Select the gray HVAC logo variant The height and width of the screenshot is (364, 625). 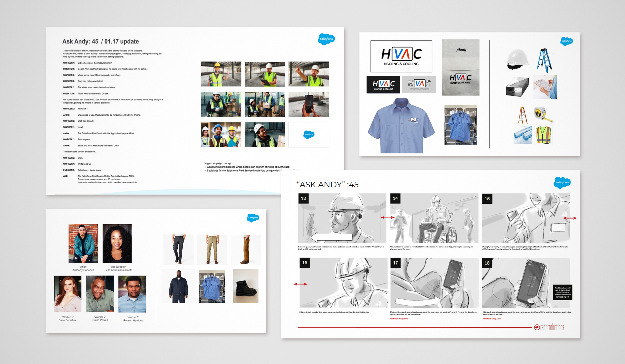[419, 85]
